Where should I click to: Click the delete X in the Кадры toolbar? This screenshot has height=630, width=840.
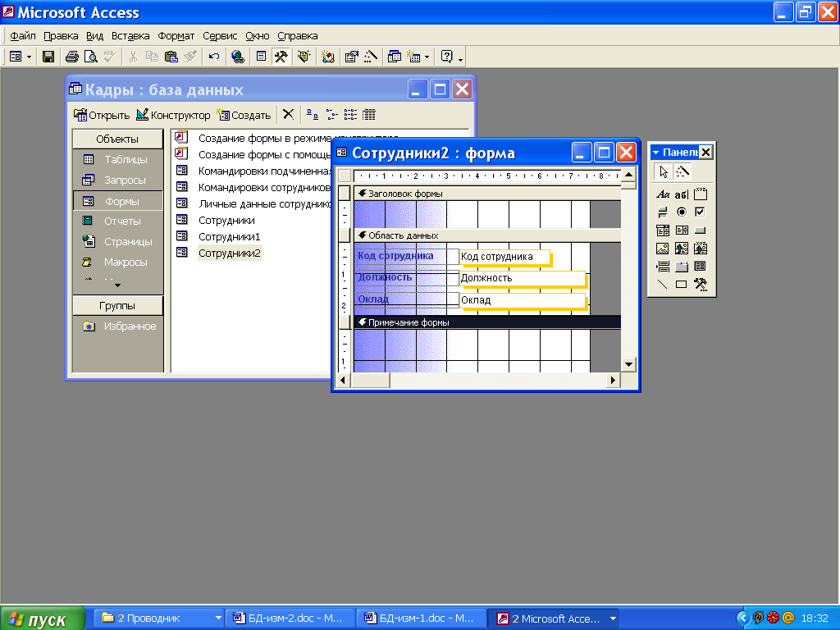click(288, 114)
